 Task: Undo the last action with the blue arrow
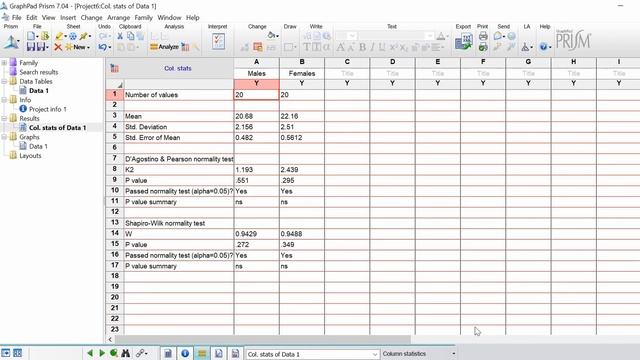point(102,47)
